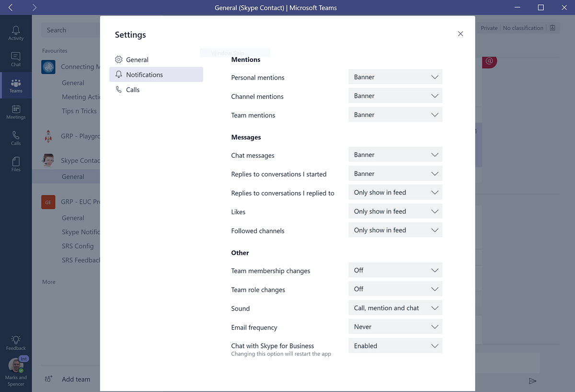The width and height of the screenshot is (575, 392).
Task: Open Email frequency dropdown
Action: coord(395,327)
